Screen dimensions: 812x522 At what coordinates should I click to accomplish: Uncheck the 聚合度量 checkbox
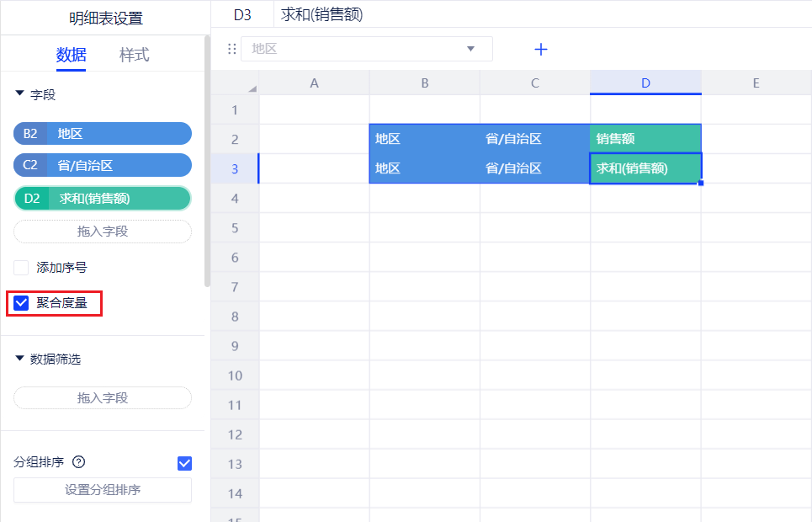click(x=22, y=303)
